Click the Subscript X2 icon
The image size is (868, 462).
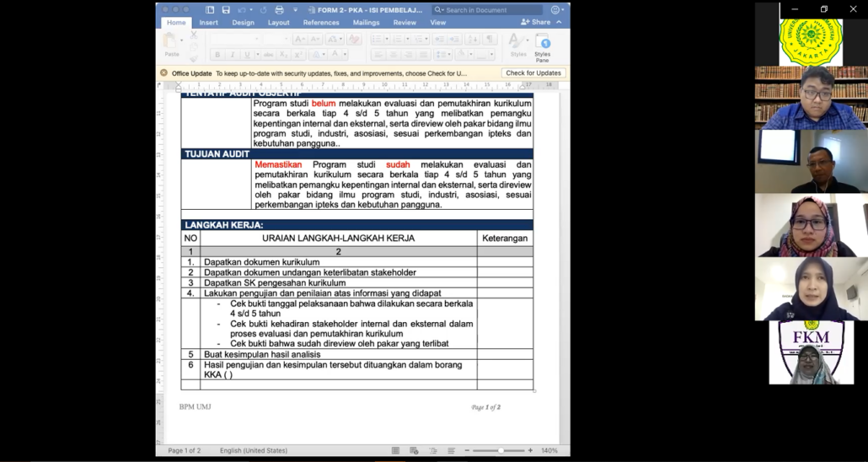(283, 55)
